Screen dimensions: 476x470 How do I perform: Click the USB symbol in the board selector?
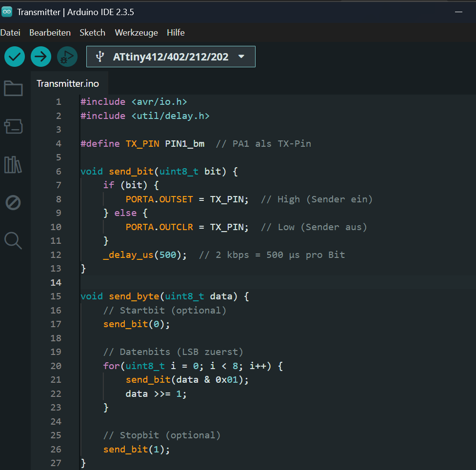[100, 57]
